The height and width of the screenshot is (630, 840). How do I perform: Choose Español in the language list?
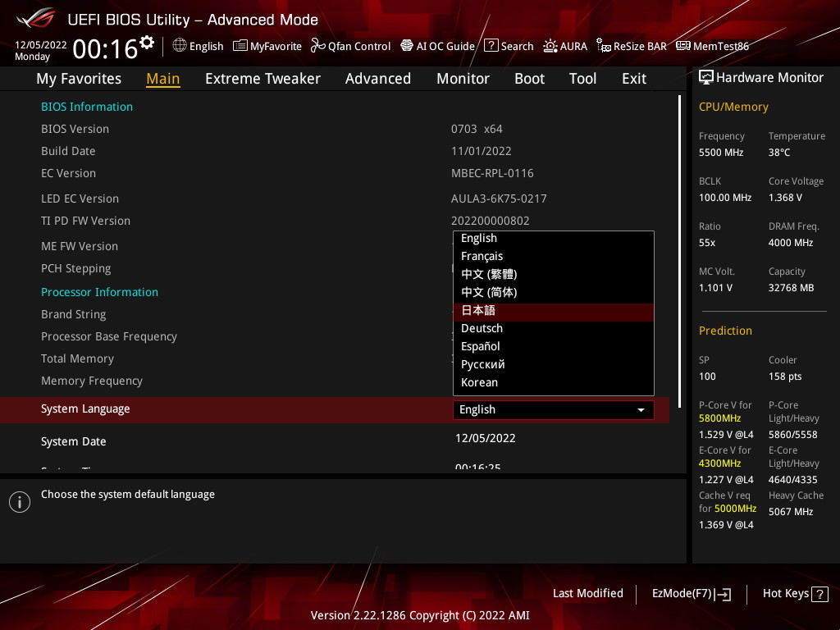(x=554, y=347)
